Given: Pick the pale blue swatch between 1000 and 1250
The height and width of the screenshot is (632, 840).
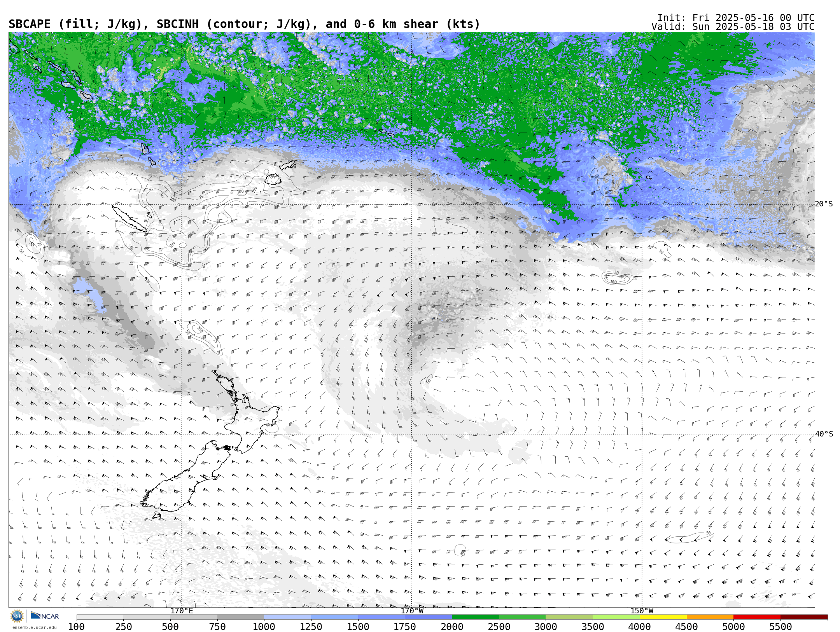Looking at the screenshot, I should tap(288, 617).
